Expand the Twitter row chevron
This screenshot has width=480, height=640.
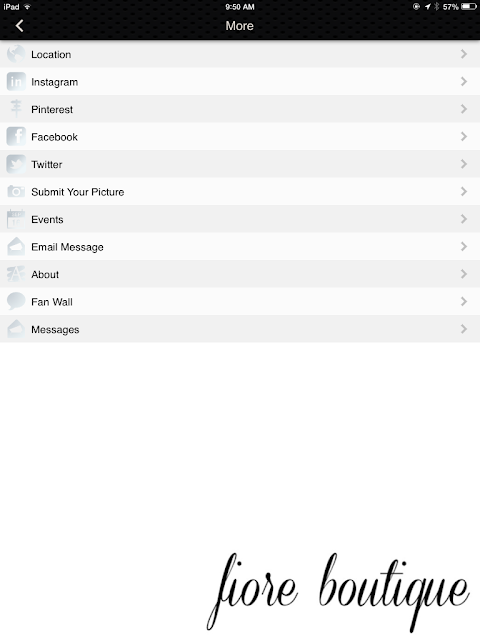coord(464,164)
